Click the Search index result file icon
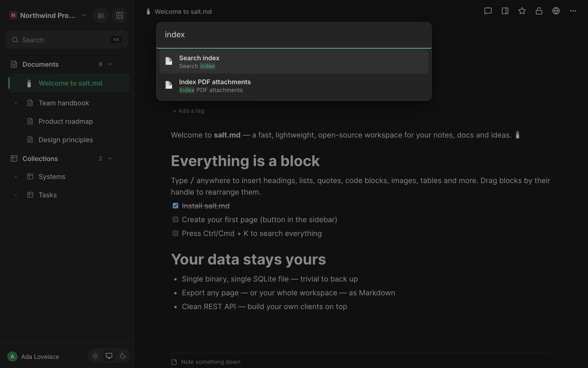The image size is (588, 368). tap(169, 61)
